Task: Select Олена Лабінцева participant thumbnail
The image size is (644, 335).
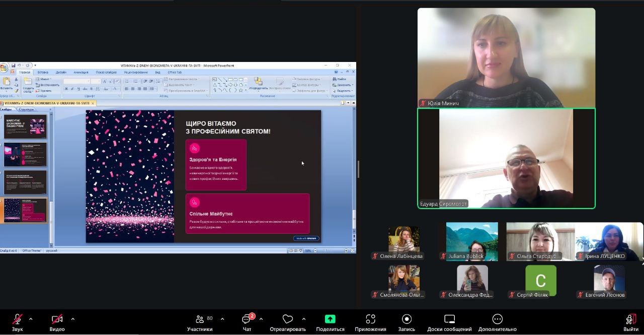Action: pos(404,240)
